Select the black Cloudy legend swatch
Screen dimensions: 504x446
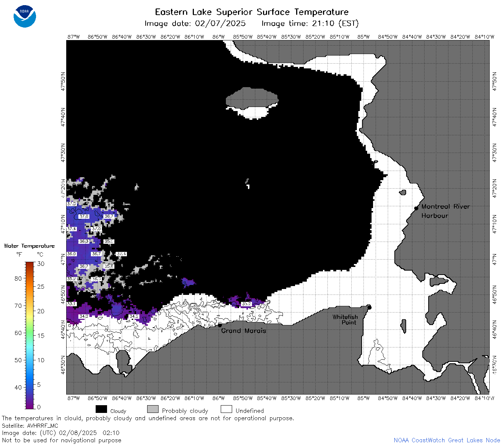coord(101,409)
